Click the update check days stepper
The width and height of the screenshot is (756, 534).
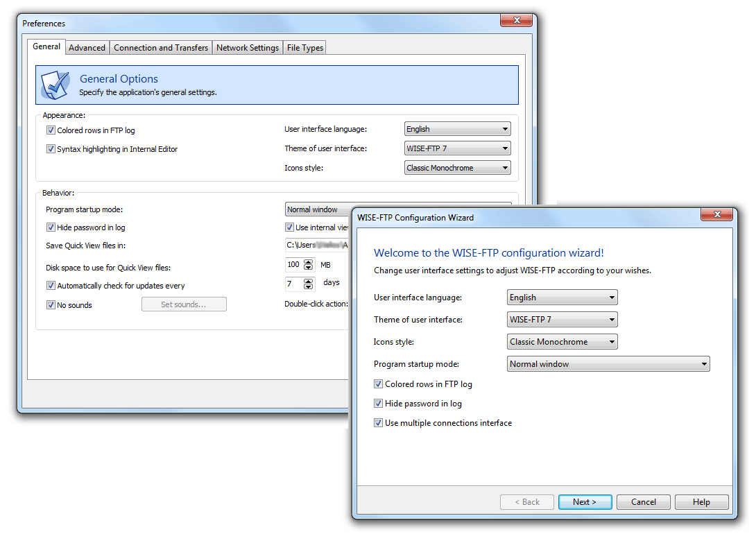pyautogui.click(x=309, y=284)
